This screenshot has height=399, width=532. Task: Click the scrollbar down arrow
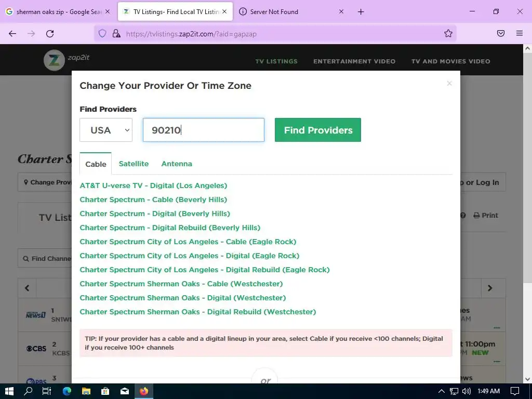click(x=528, y=379)
